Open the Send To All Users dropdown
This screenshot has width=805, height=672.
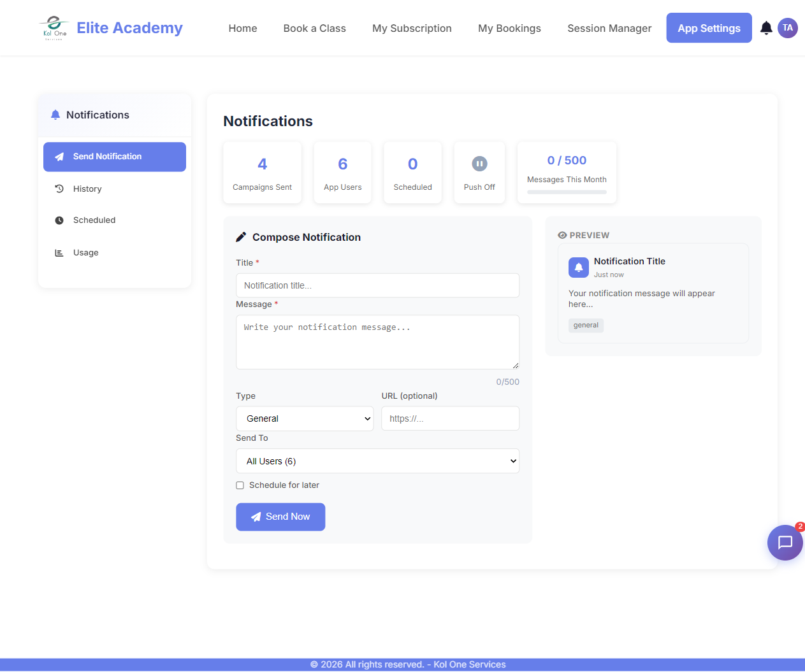377,461
